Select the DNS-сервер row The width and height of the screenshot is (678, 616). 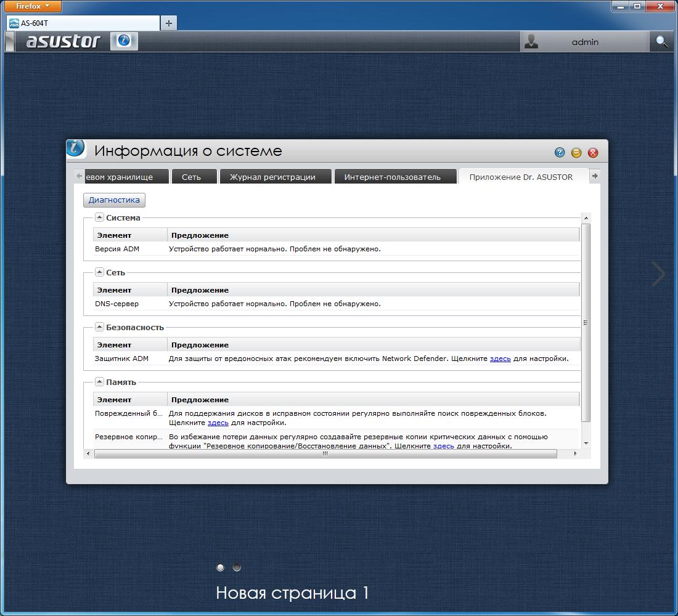(x=337, y=304)
